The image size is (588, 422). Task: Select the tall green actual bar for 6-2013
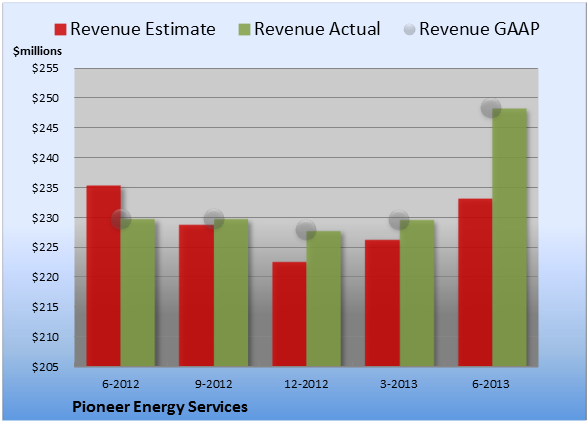point(510,237)
